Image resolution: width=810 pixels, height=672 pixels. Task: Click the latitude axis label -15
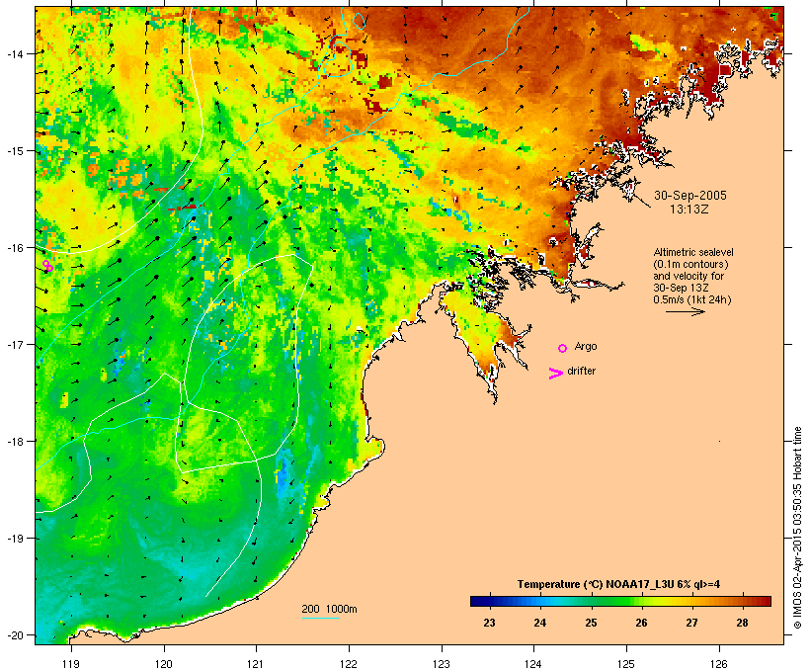(15, 151)
